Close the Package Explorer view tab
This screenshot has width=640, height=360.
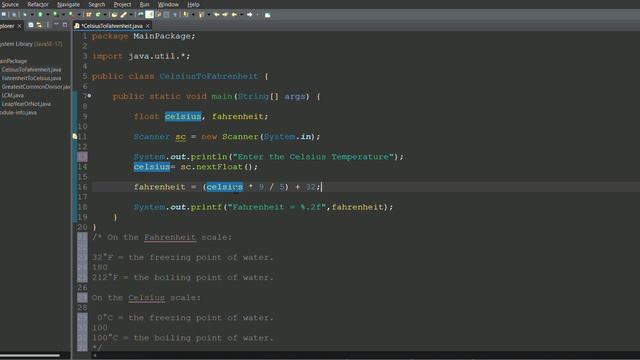coord(19,26)
